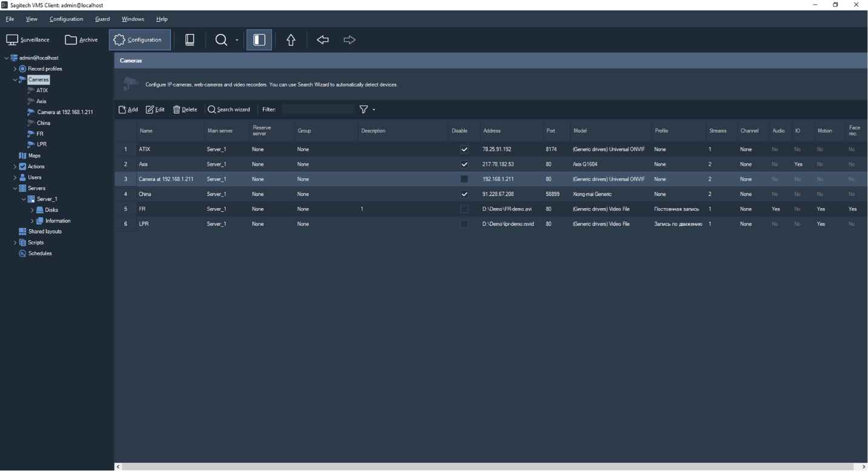The image size is (868, 471).
Task: Click the Search wizard button
Action: click(229, 110)
